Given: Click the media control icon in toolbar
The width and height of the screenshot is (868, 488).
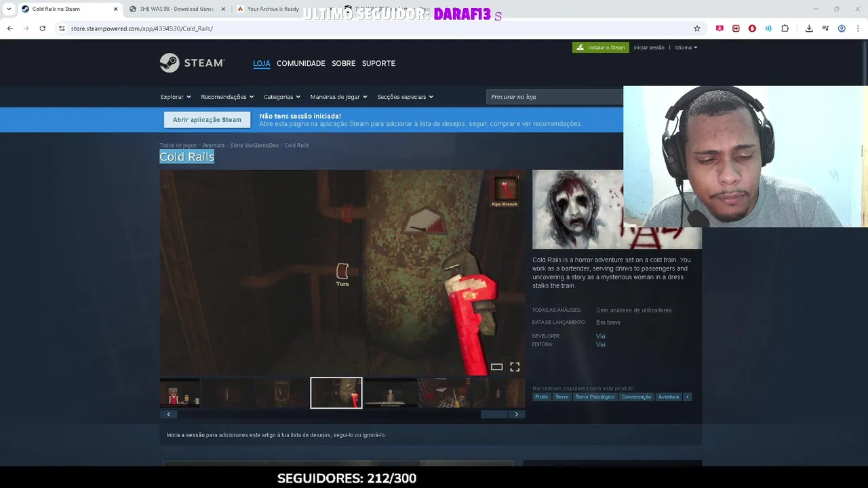Looking at the screenshot, I should pos(825,28).
